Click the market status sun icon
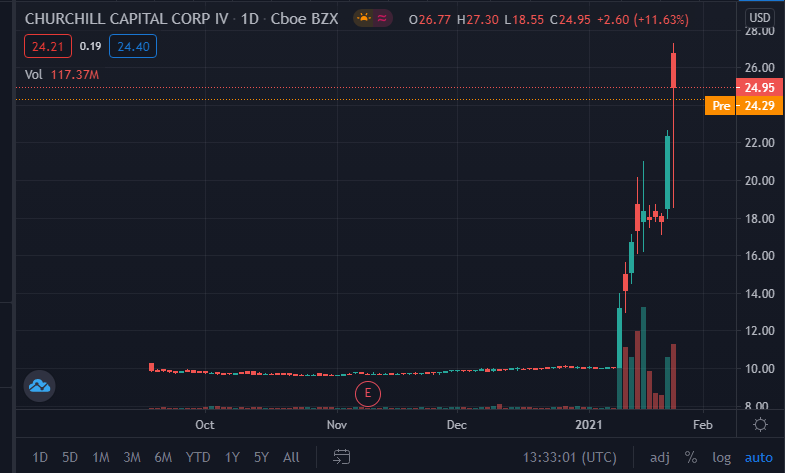Screen dimensions: 785x473 pyautogui.click(x=363, y=19)
